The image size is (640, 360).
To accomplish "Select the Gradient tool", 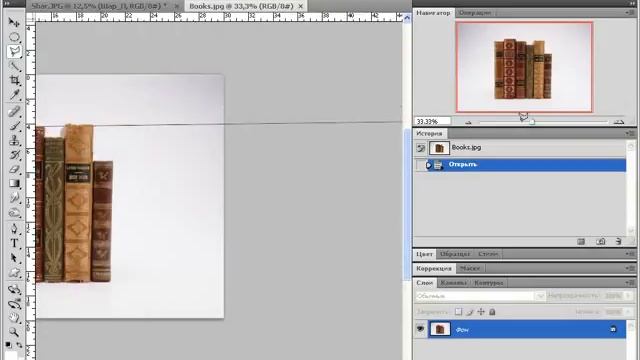I will [x=14, y=184].
